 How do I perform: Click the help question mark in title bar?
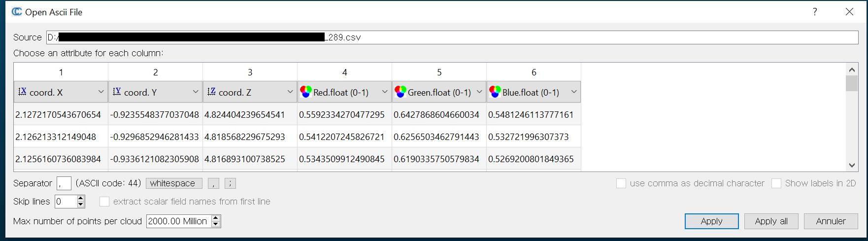tap(815, 12)
